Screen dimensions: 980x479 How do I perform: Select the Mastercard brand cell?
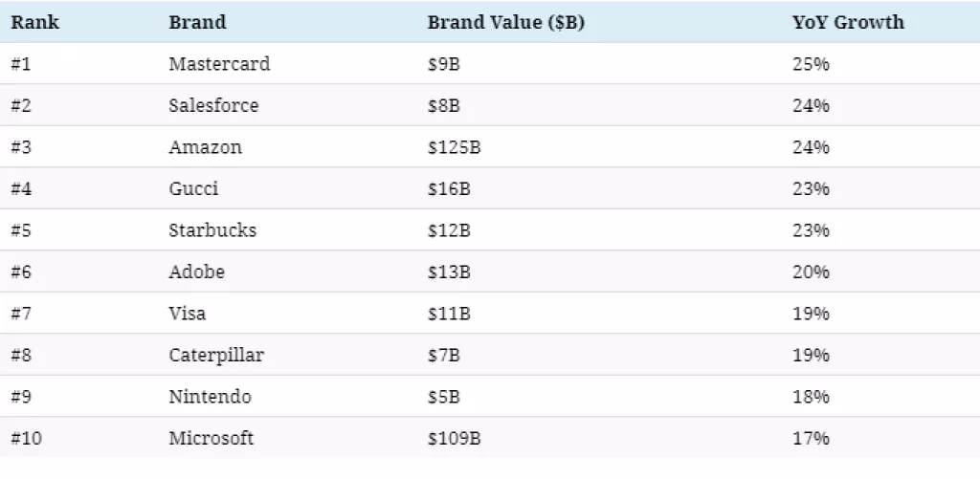tap(219, 64)
